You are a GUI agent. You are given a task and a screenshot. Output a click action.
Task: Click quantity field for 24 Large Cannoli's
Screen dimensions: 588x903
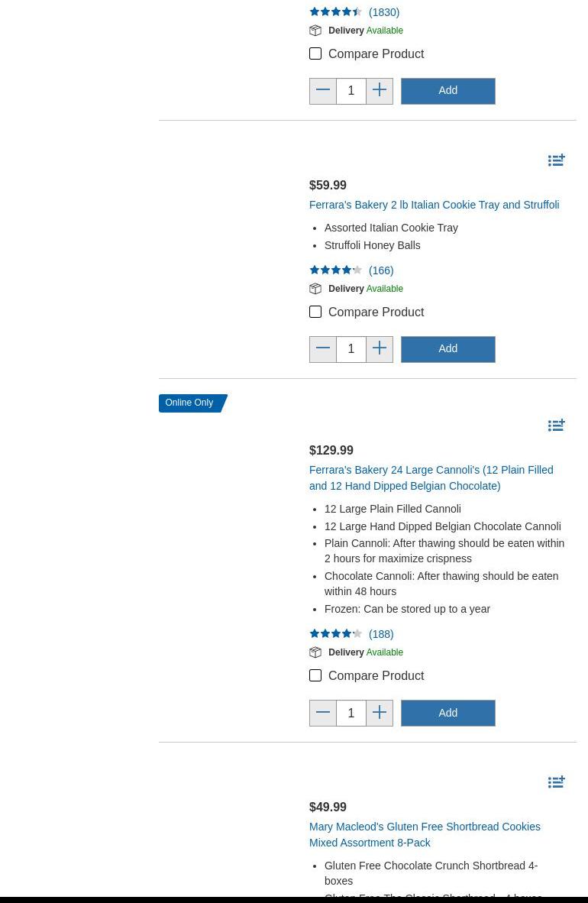coord(351,713)
